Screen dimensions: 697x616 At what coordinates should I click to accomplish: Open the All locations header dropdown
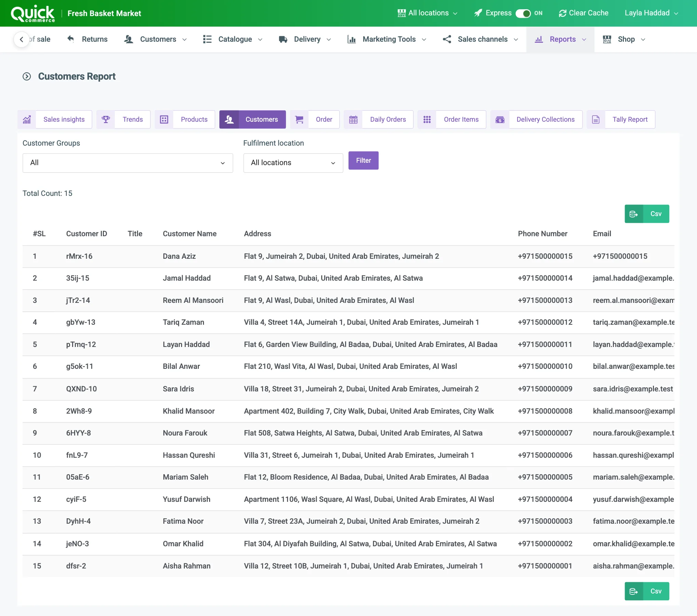427,13
